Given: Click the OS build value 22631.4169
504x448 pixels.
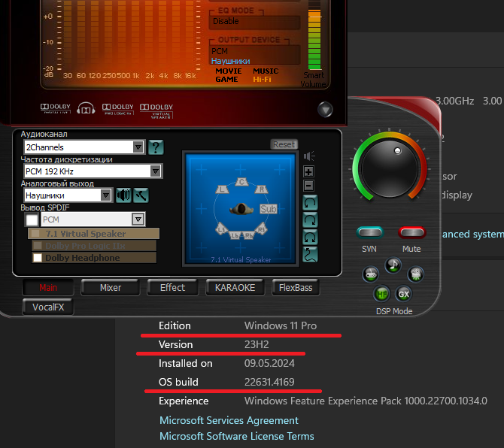Looking at the screenshot, I should (269, 382).
